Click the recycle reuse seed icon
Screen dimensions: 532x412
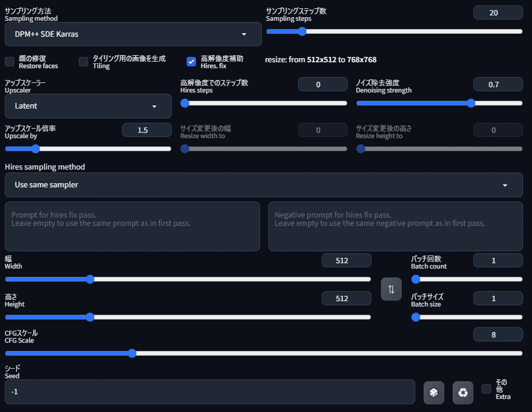pos(463,392)
